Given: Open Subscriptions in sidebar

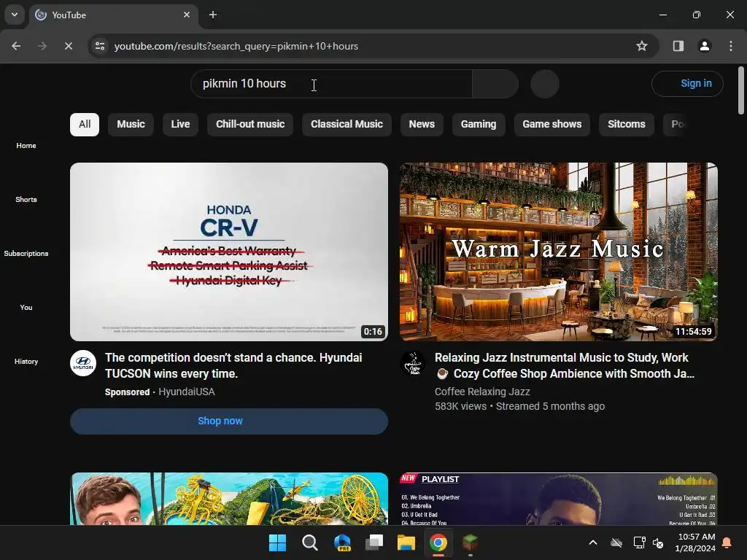Looking at the screenshot, I should (x=26, y=253).
